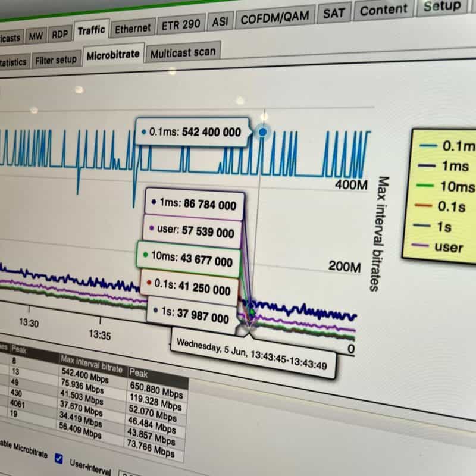
Task: Toggle 10ms series in legend
Action: (445, 186)
